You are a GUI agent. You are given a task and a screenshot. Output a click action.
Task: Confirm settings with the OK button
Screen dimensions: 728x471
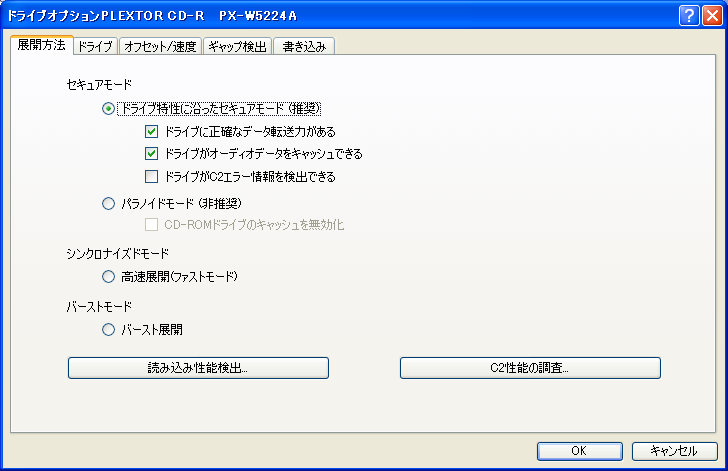point(579,451)
